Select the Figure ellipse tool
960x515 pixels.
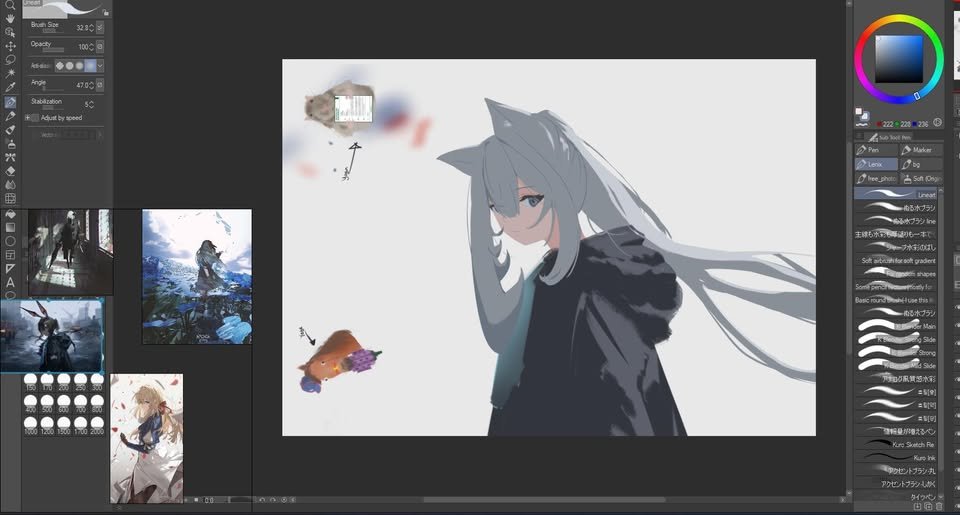10,241
